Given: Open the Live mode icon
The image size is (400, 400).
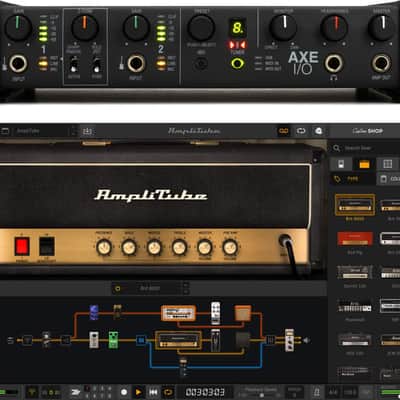Looking at the screenshot, I should [x=319, y=131].
